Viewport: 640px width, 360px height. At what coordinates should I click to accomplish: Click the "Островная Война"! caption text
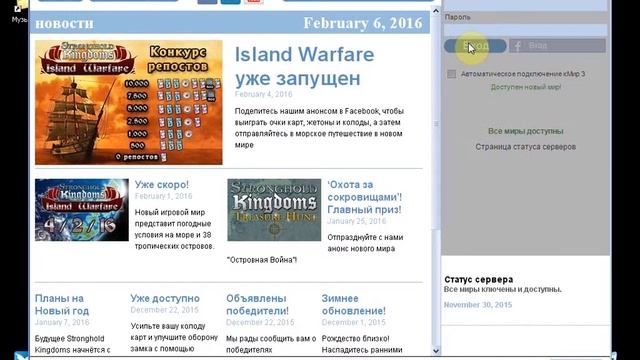pos(262,260)
